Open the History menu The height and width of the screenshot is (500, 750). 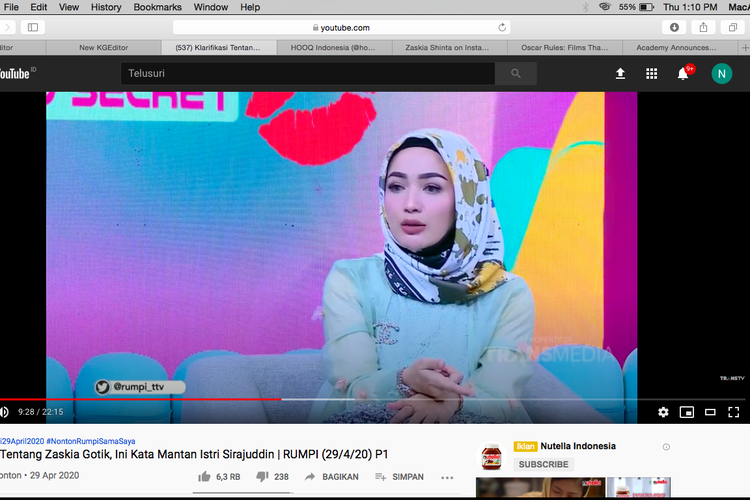click(x=106, y=7)
